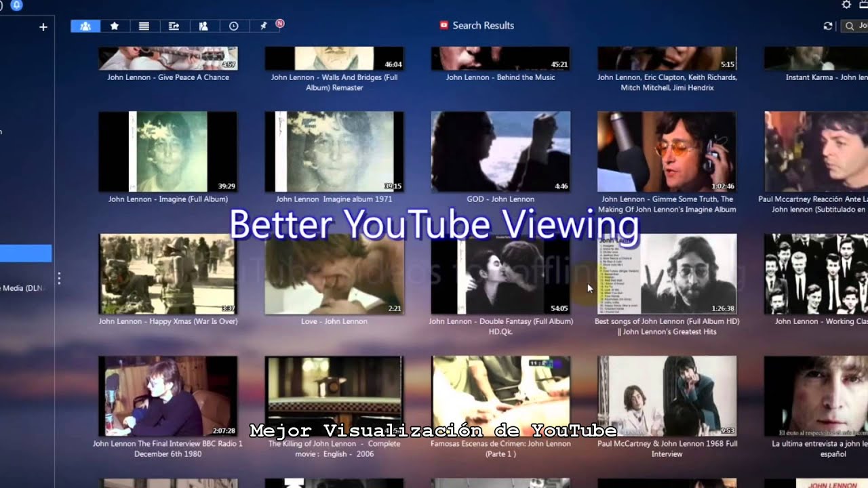Click 'John Lennon - Imagine (Full Album)' title text
The image size is (868, 488).
pos(167,199)
